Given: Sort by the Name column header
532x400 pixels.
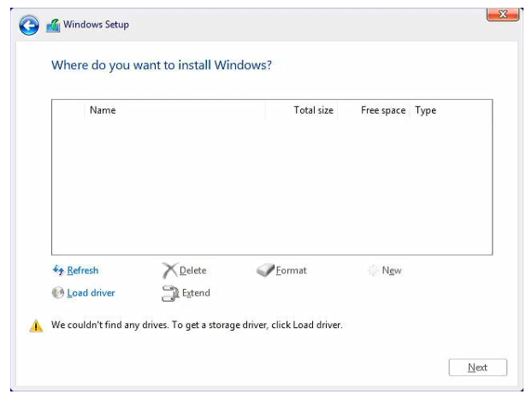Looking at the screenshot, I should (174, 110).
